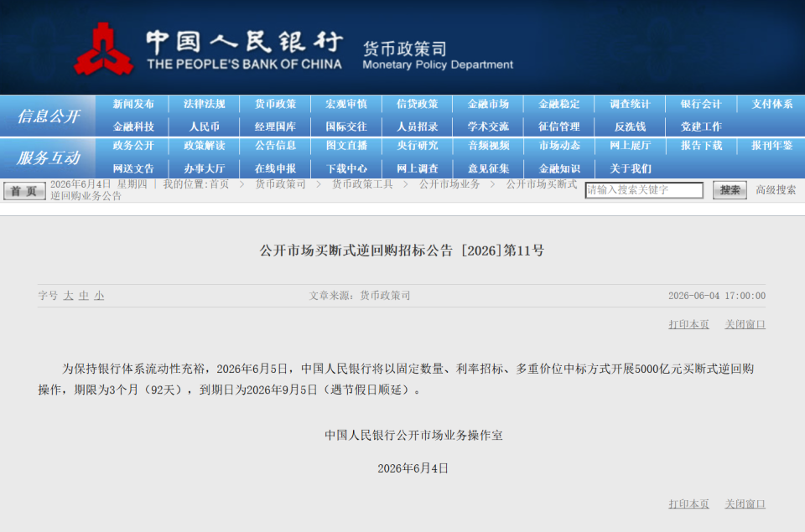Select the 人员招录 menu item
The height and width of the screenshot is (532, 805).
[x=418, y=127]
